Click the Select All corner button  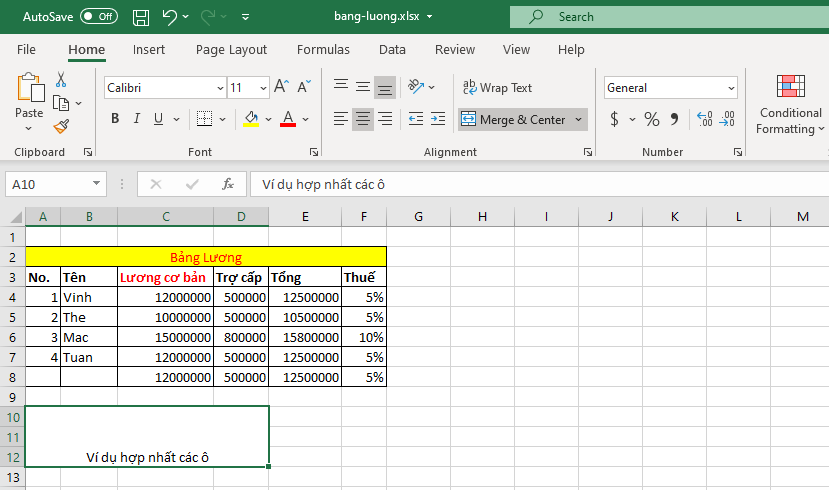[x=15, y=217]
